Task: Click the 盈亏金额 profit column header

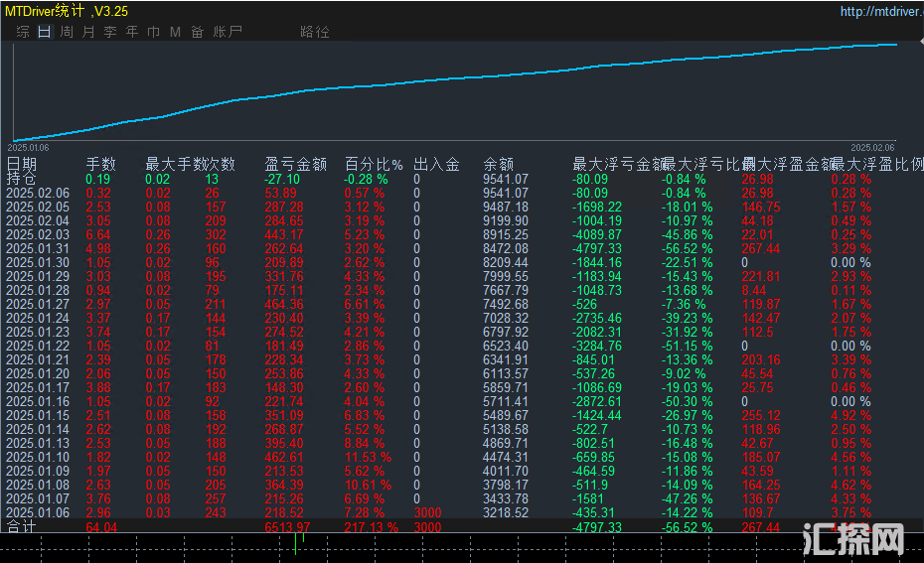Action: point(295,165)
